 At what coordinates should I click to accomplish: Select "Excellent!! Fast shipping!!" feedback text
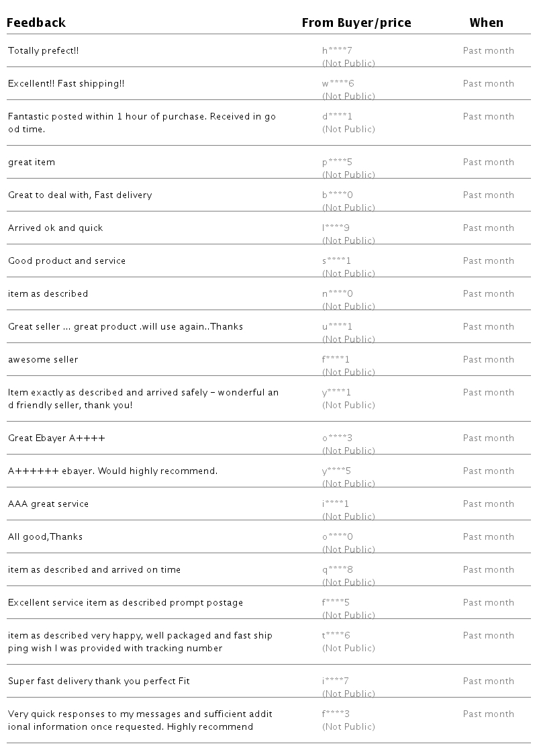click(66, 84)
